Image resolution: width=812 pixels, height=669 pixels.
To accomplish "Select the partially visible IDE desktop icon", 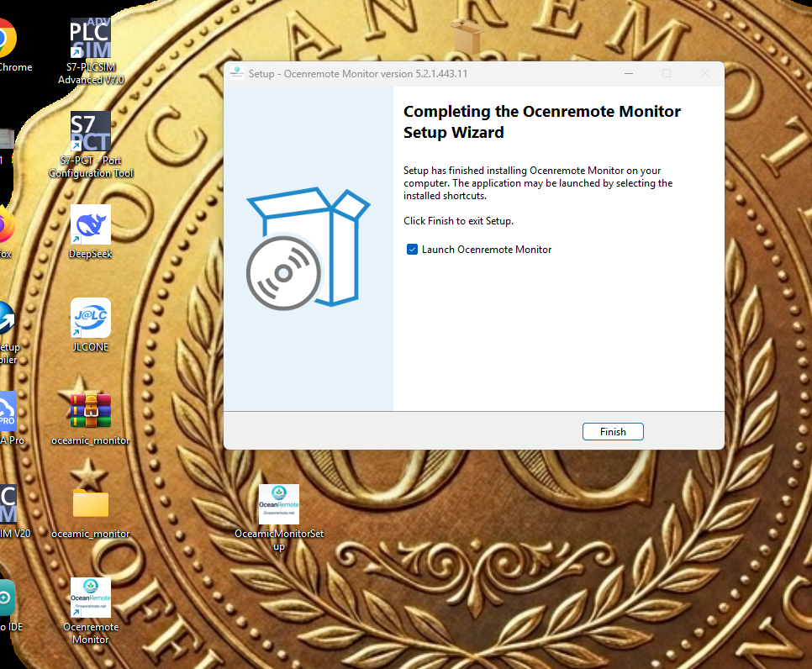I will coord(9,606).
